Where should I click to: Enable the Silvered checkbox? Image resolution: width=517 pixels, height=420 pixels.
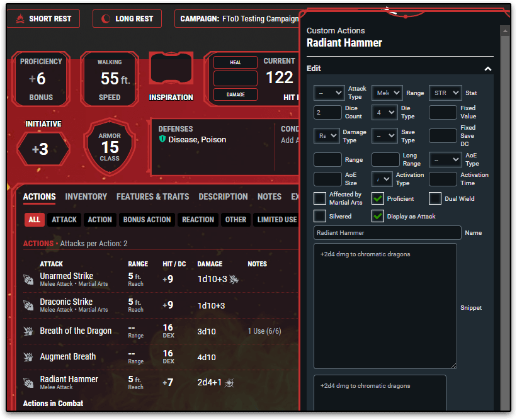320,216
